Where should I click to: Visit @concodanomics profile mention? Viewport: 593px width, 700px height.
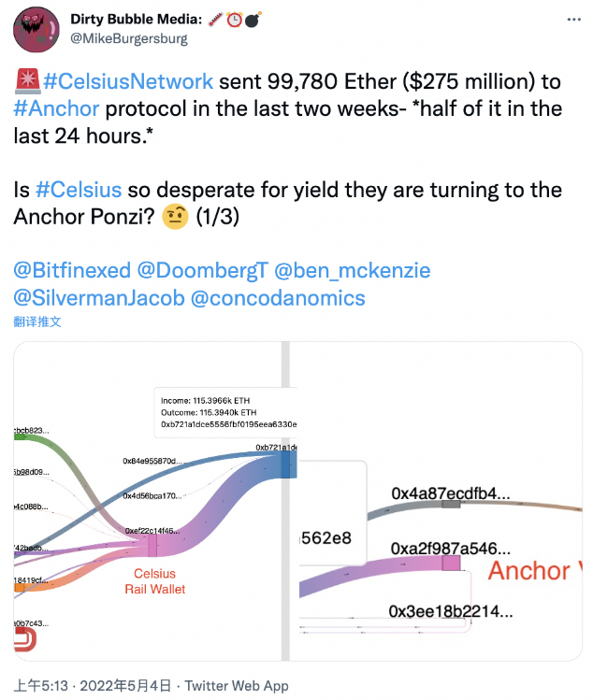pyautogui.click(x=278, y=298)
